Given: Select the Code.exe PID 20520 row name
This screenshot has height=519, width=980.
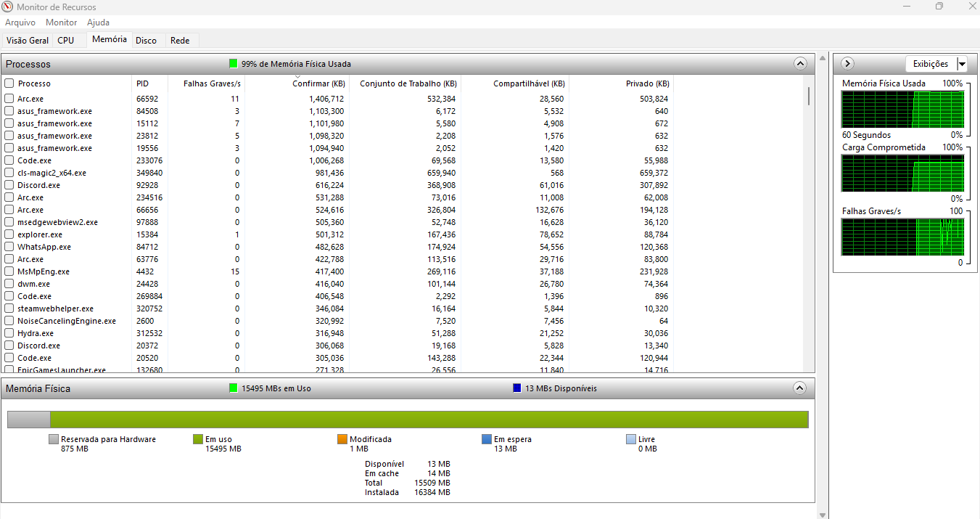Looking at the screenshot, I should point(34,358).
